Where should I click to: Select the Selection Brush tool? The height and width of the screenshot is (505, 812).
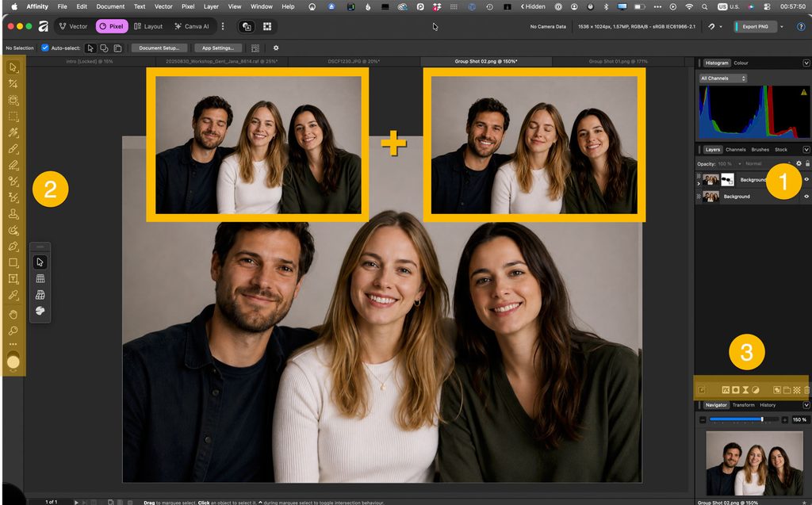(x=13, y=100)
